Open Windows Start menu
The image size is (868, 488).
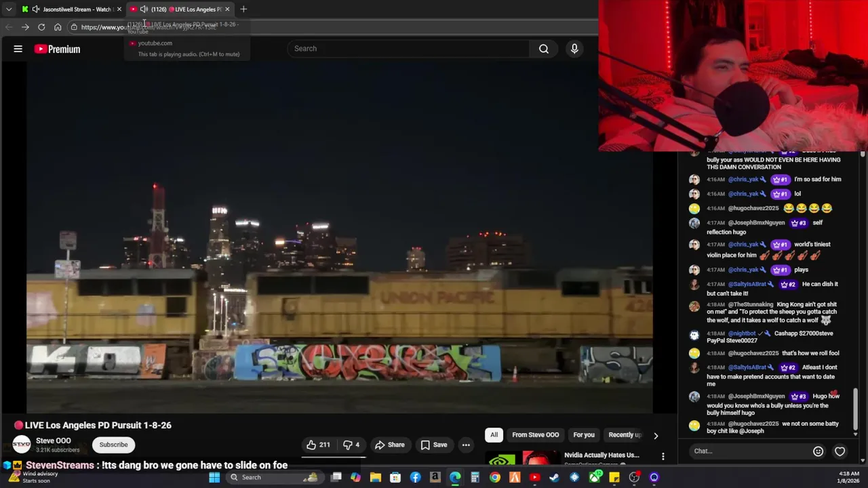coord(214,477)
